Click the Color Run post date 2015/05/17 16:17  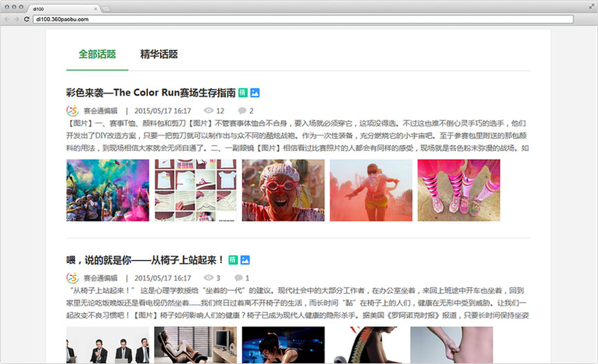pyautogui.click(x=162, y=111)
